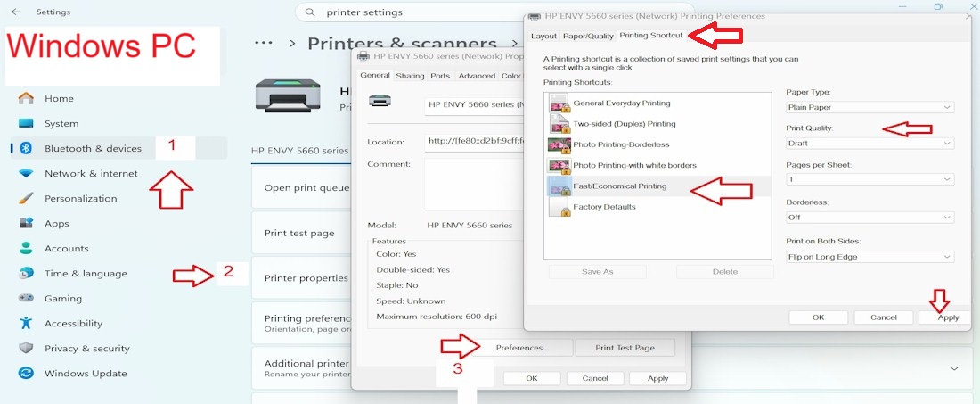Screen dimensions: 980x404
Task: Open the General tab in Properties
Action: 375,75
